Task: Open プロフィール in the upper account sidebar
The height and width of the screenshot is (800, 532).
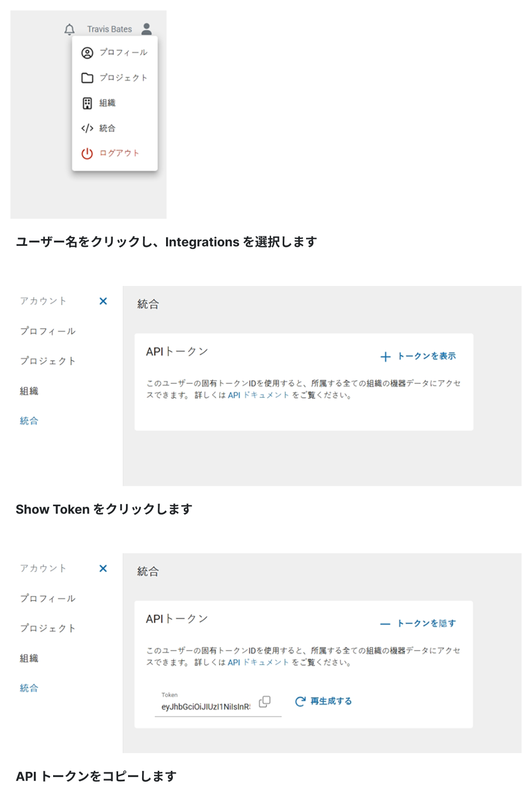Action: (x=48, y=331)
